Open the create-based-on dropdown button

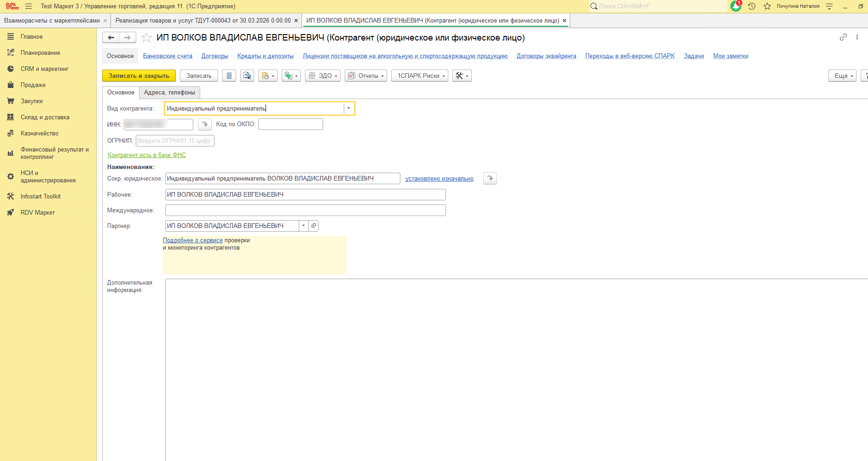(x=268, y=76)
